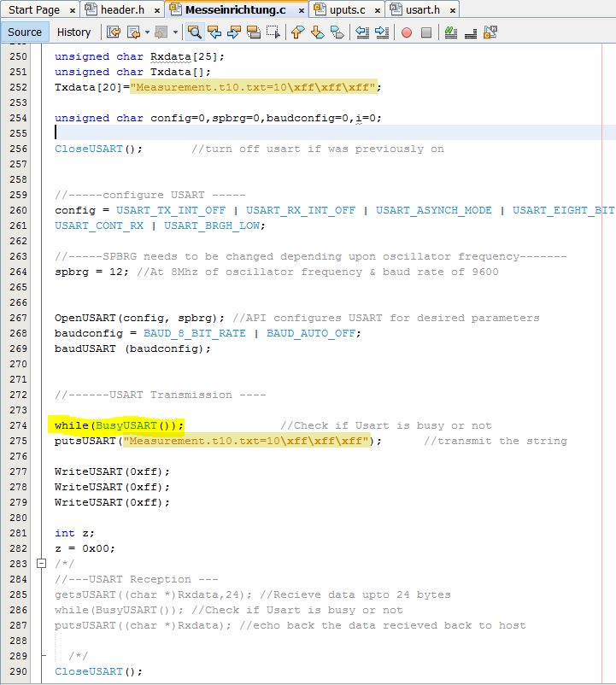
Task: Click USART_RX_INT_OFF constant
Action: pos(301,211)
